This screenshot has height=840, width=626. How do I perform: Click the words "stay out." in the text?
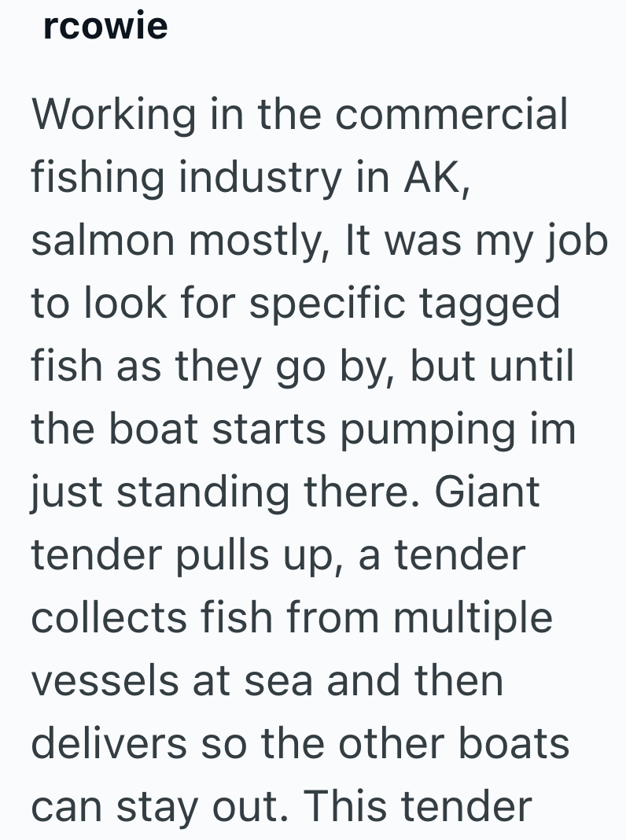[x=193, y=806]
